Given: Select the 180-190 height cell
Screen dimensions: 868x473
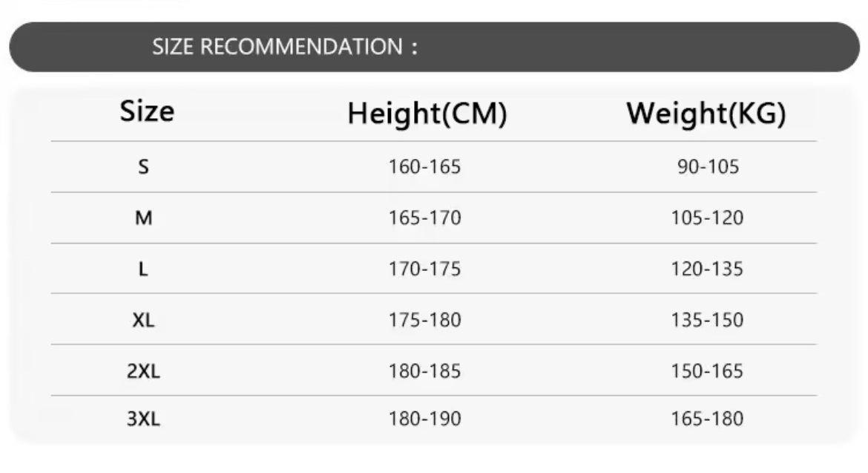Looking at the screenshot, I should pyautogui.click(x=424, y=419).
